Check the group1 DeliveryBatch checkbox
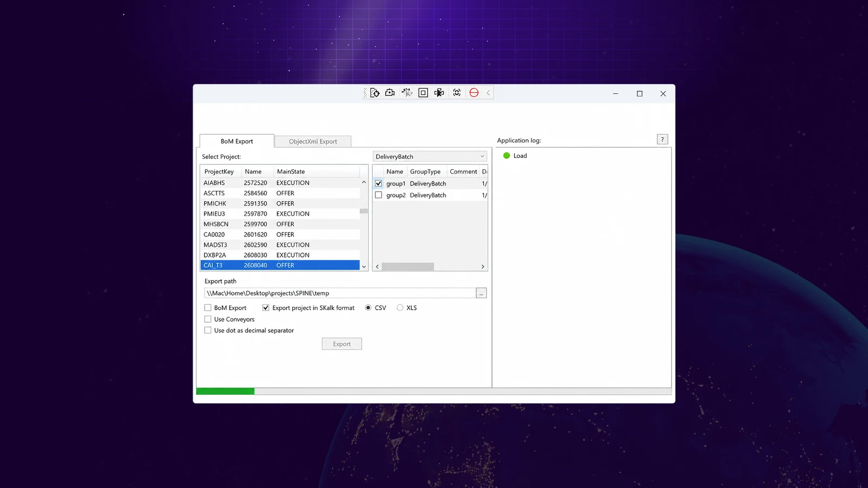868x488 pixels. 379,183
